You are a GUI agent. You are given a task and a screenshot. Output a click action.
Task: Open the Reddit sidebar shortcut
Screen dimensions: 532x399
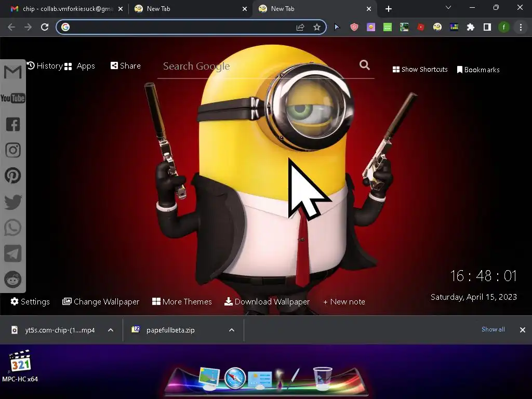pyautogui.click(x=13, y=280)
